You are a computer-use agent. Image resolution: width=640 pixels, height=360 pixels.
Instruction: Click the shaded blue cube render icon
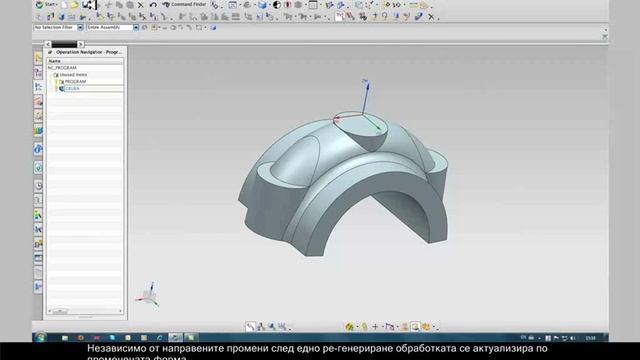coord(262,5)
